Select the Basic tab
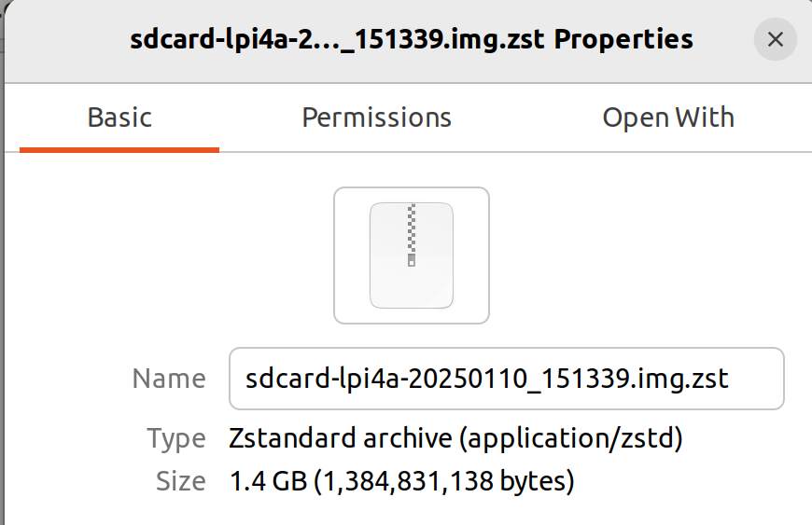 [x=119, y=117]
